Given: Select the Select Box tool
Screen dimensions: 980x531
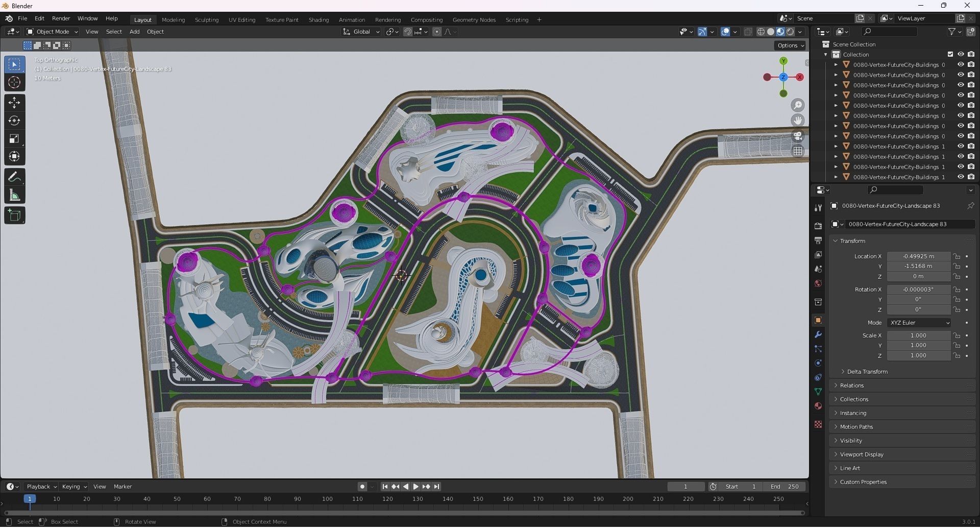Looking at the screenshot, I should 14,64.
